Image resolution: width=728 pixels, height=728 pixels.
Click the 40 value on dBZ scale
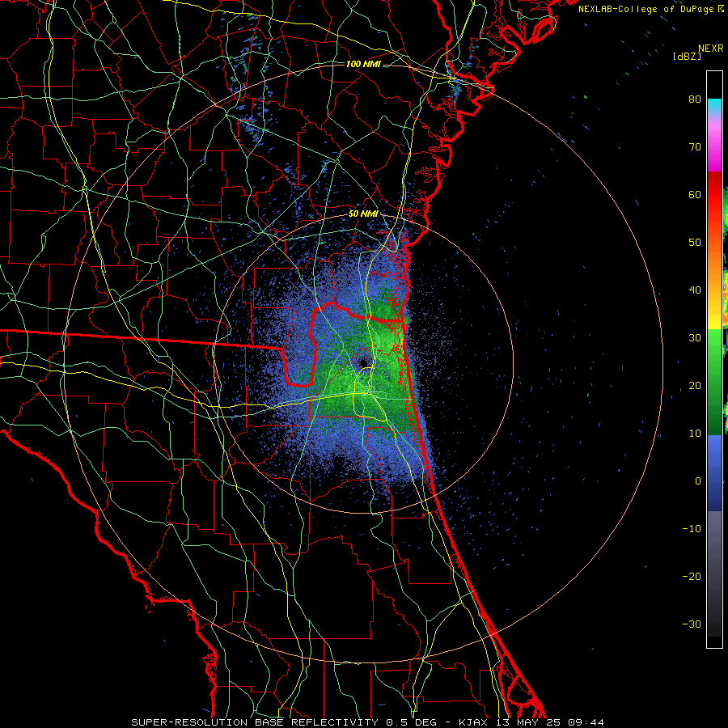(695, 290)
